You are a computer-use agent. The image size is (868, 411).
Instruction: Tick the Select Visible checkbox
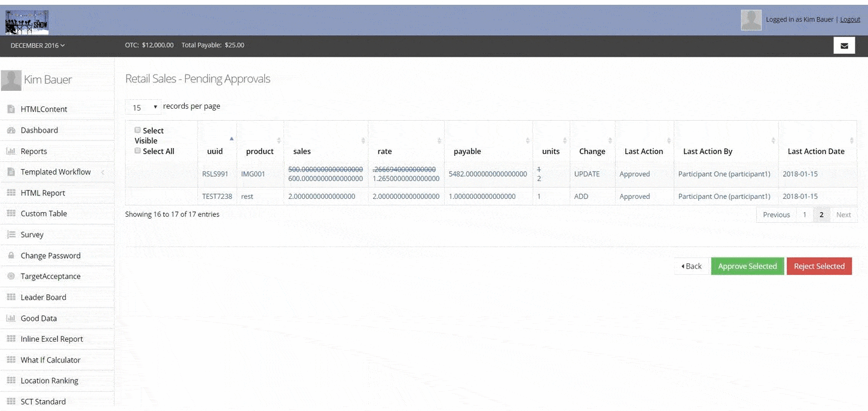point(137,130)
